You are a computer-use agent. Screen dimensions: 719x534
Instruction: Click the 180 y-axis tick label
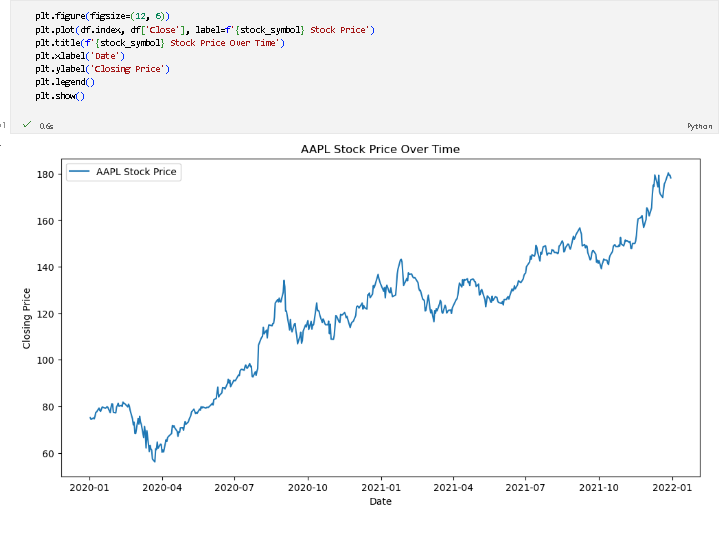[x=45, y=175]
